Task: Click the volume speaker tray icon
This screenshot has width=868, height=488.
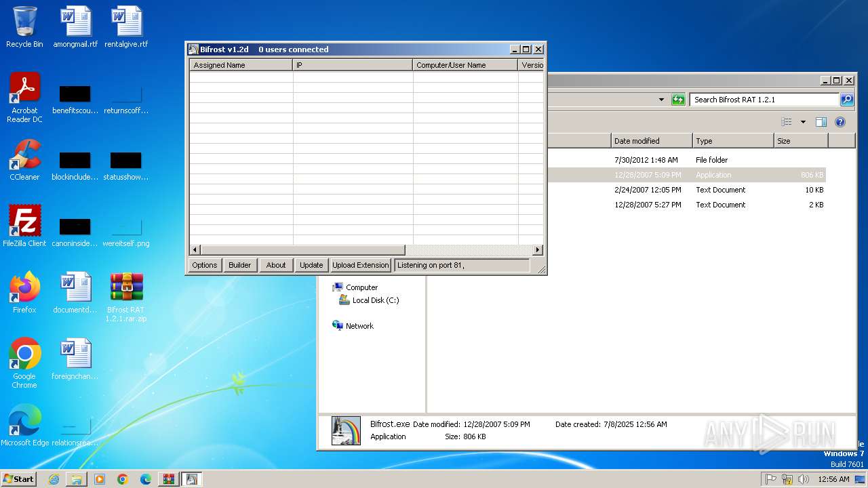Action: point(804,479)
